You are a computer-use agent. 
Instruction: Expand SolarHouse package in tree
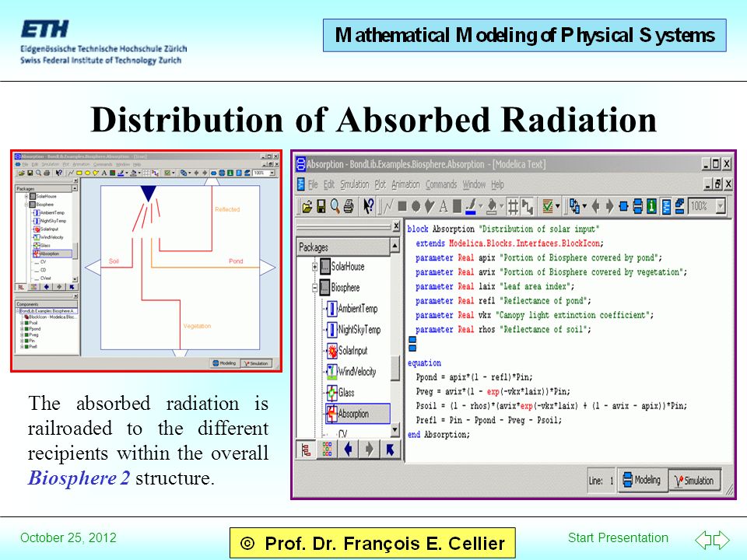315,267
